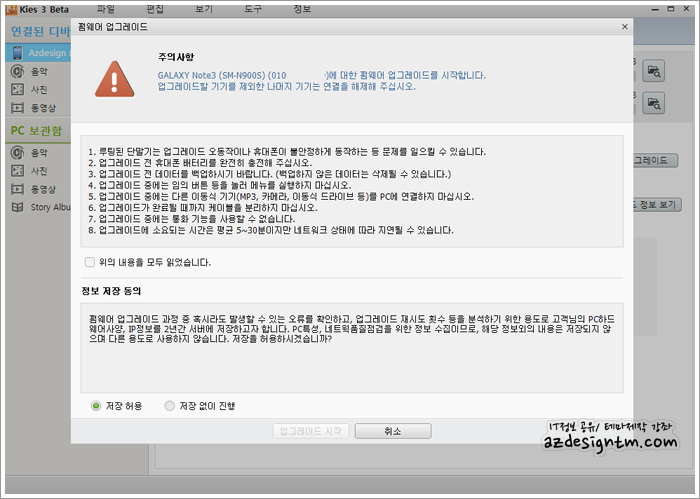Click the partially hidden '그레이드' button behind dialog
Screen dimensions: 700x499
[655, 160]
